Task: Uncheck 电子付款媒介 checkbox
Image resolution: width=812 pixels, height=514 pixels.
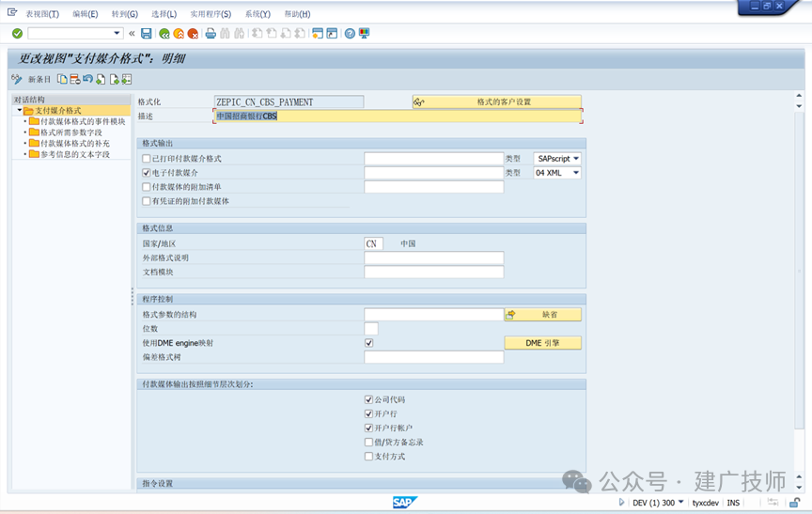Action: click(147, 172)
